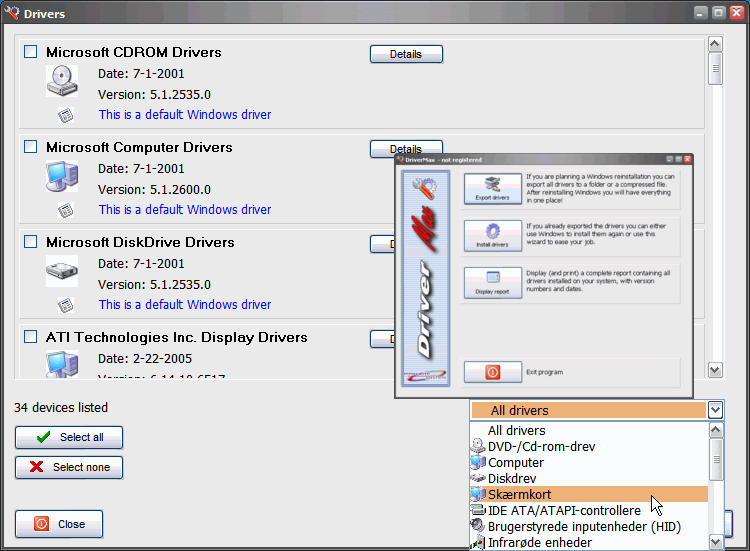Click the driver list scroll up arrow
The width and height of the screenshot is (750, 551).
[715, 44]
